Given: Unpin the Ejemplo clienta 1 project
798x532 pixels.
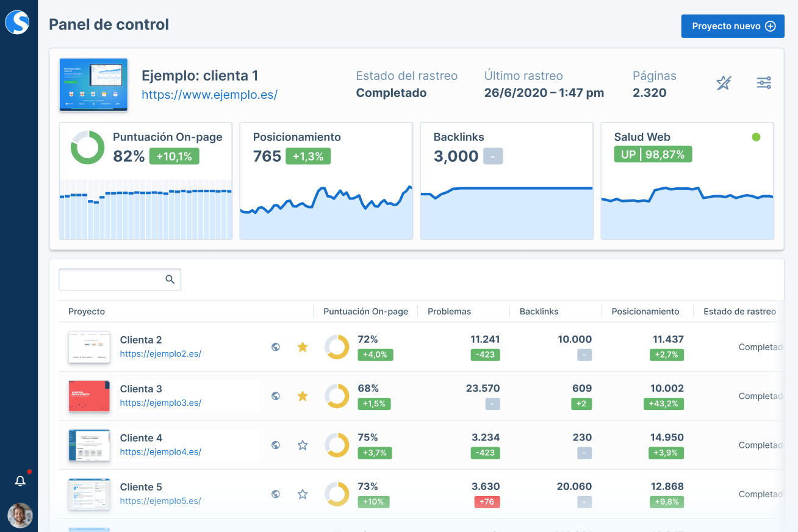Looking at the screenshot, I should (724, 83).
